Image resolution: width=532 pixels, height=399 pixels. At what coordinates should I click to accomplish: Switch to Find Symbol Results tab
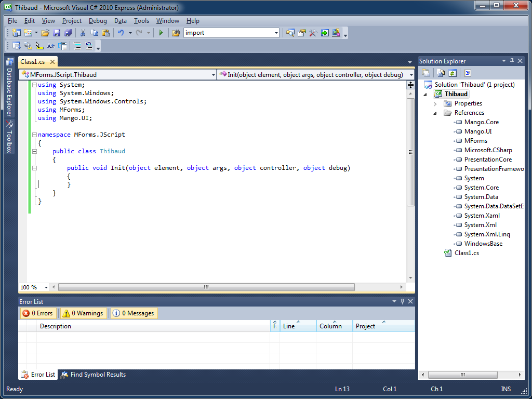93,375
